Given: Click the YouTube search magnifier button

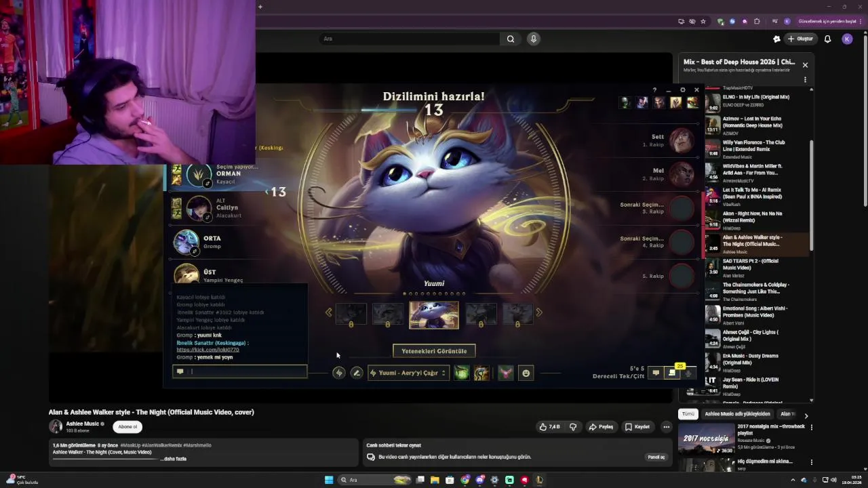Looking at the screenshot, I should 511,39.
